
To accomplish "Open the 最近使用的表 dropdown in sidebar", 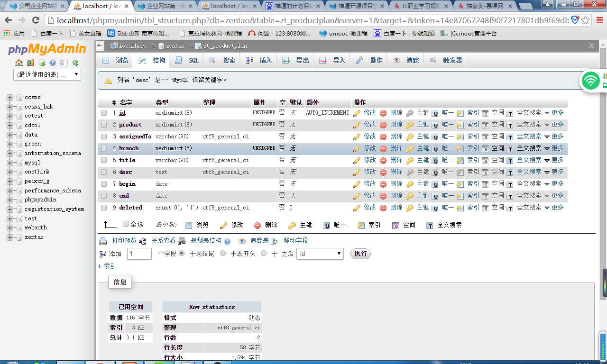I will pyautogui.click(x=47, y=74).
